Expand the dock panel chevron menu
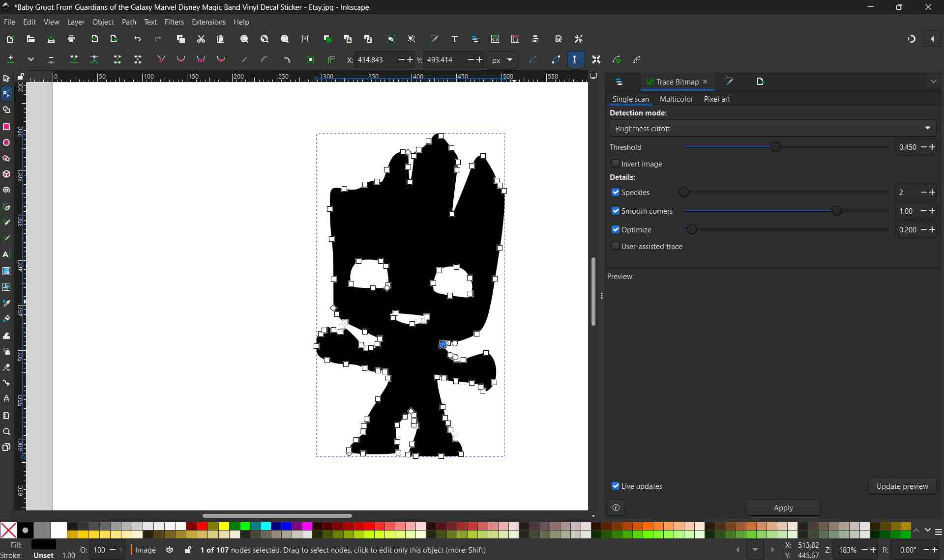Screen dimensions: 944x560 click(x=933, y=82)
